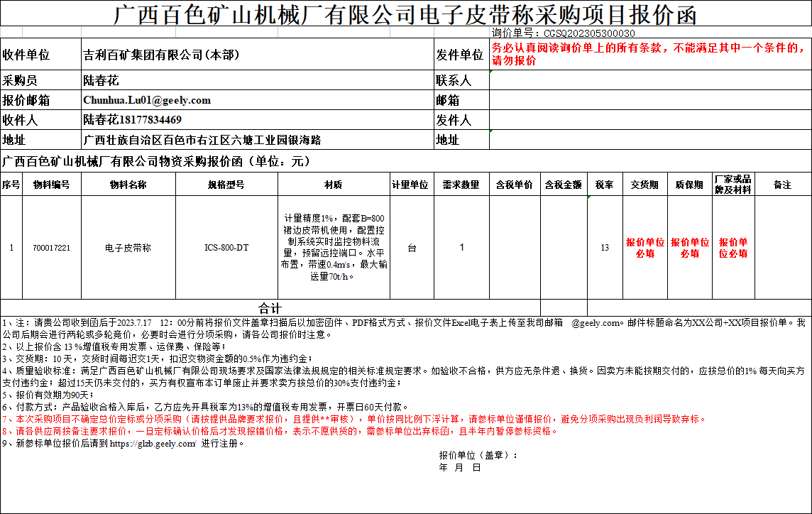The height and width of the screenshot is (514, 812).
Task: Click the 序号 column header
Action: (x=11, y=185)
